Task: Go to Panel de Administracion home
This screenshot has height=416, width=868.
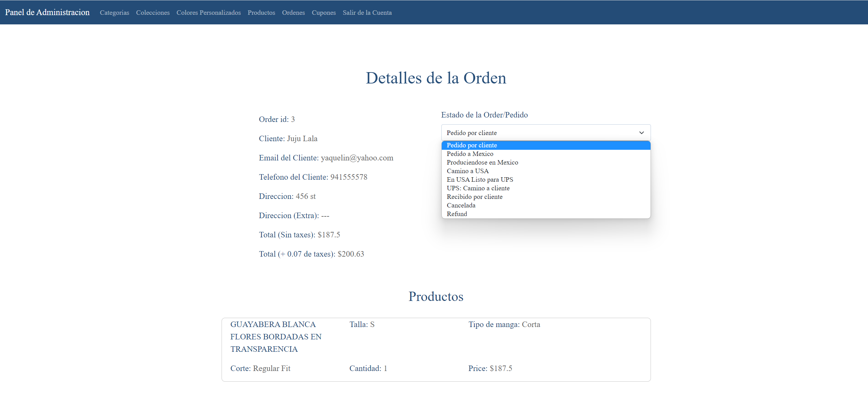Action: coord(47,12)
